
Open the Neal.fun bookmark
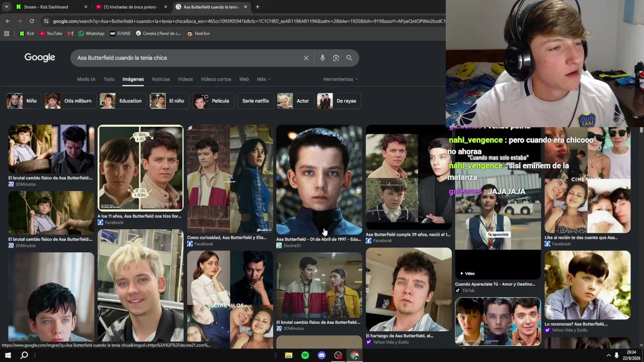(198, 34)
